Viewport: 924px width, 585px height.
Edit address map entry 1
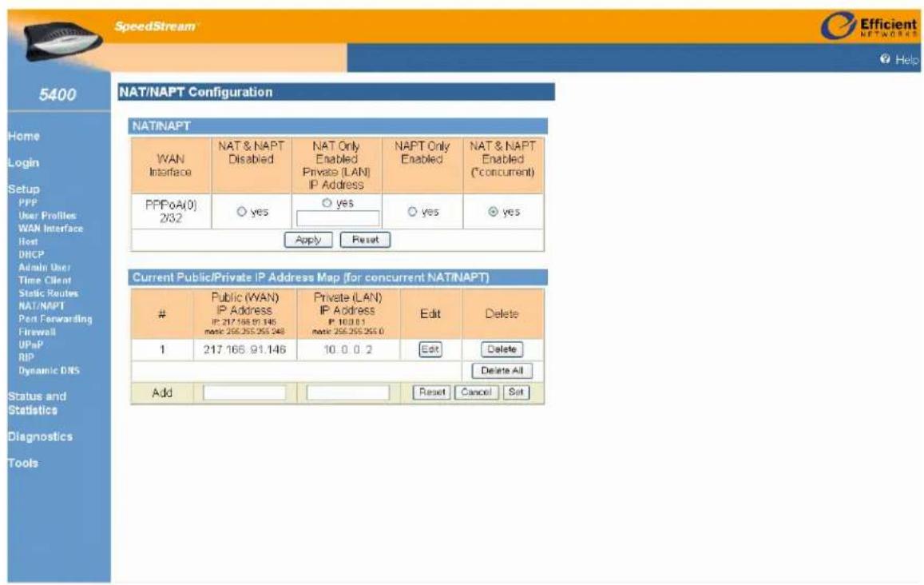tap(430, 350)
